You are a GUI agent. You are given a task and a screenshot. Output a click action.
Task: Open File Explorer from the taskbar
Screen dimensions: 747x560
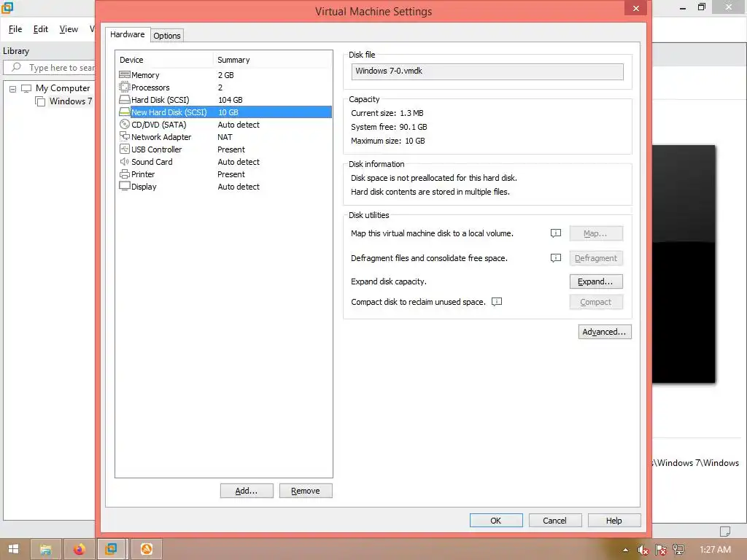pyautogui.click(x=45, y=549)
